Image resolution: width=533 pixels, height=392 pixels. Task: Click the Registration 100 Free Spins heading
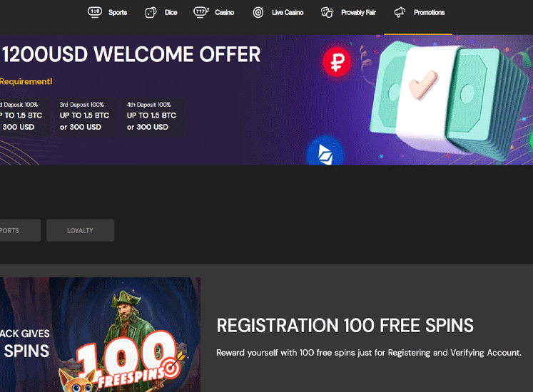coord(345,326)
